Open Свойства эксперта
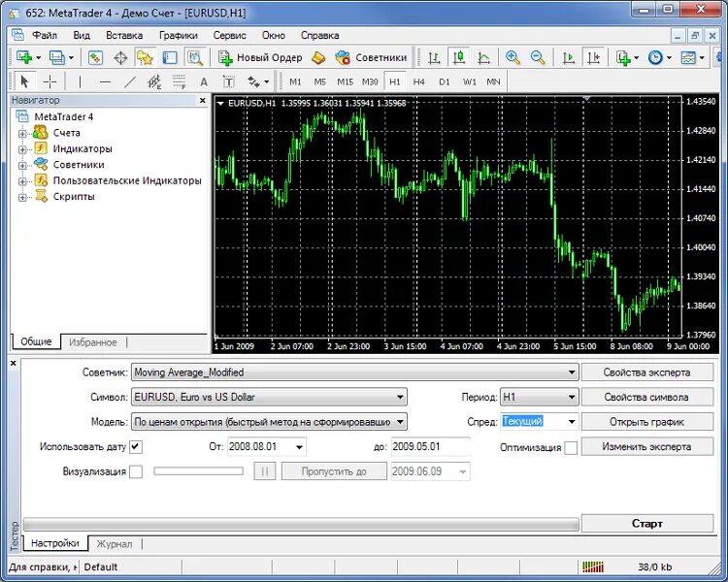The width and height of the screenshot is (728, 582). point(647,372)
